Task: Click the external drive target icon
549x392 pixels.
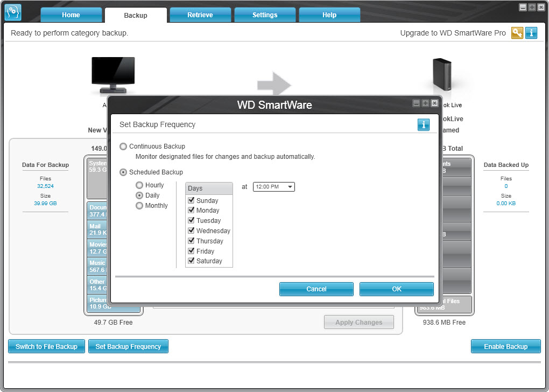Action: click(442, 74)
